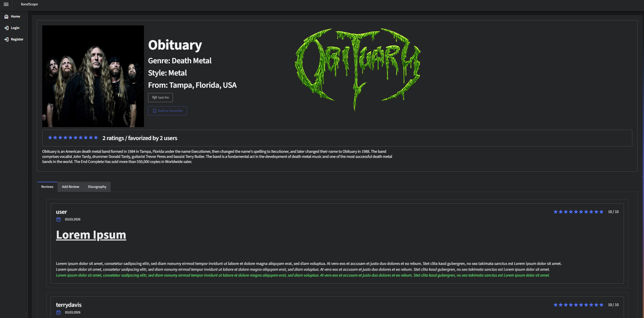Open the Discography tab

coord(97,187)
